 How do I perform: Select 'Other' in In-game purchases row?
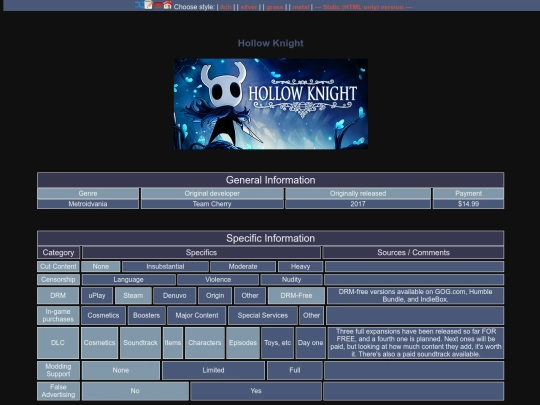coord(312,315)
